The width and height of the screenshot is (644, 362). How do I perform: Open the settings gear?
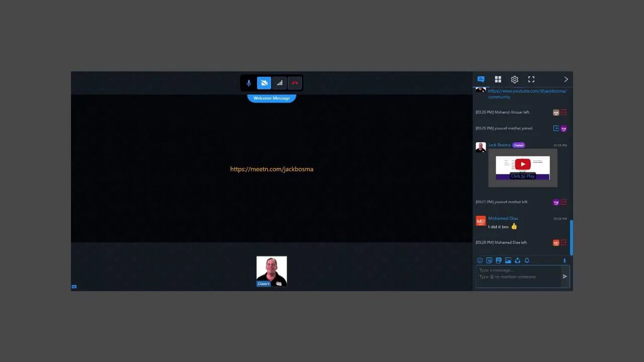(x=515, y=79)
